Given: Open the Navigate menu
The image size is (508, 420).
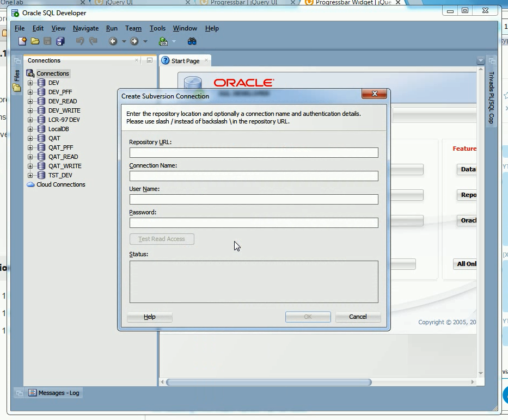Looking at the screenshot, I should point(85,28).
